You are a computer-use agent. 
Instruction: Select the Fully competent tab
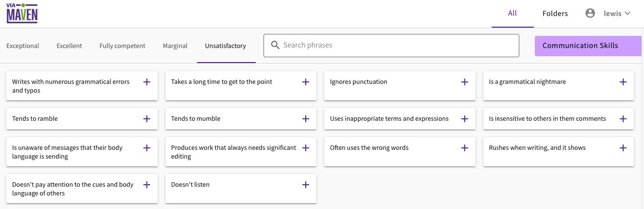[122, 46]
